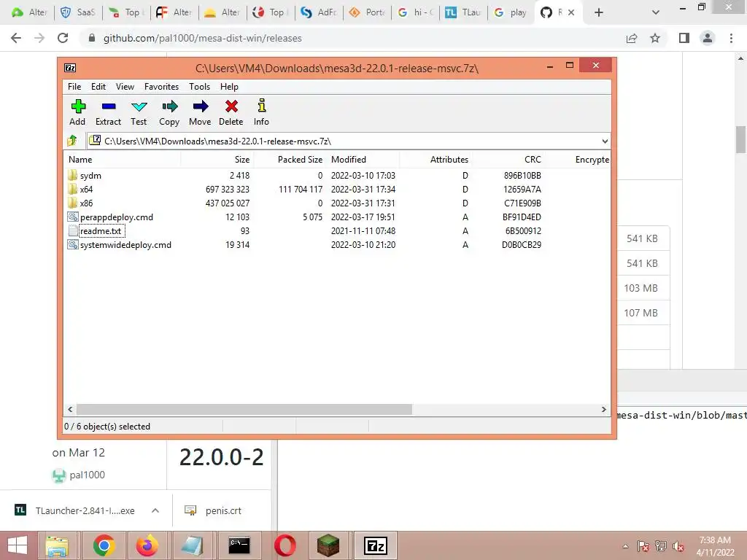Viewport: 747px width, 560px height.
Task: Go back in Chrome browser
Action: coord(16,38)
